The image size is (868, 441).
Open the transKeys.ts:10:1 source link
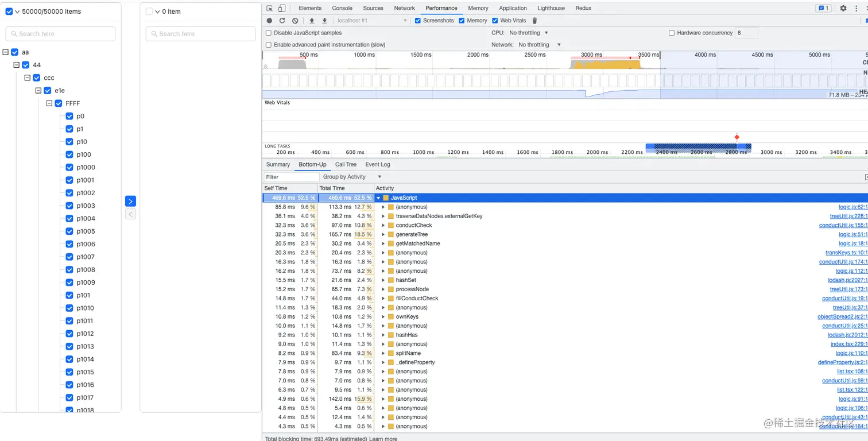[847, 253]
